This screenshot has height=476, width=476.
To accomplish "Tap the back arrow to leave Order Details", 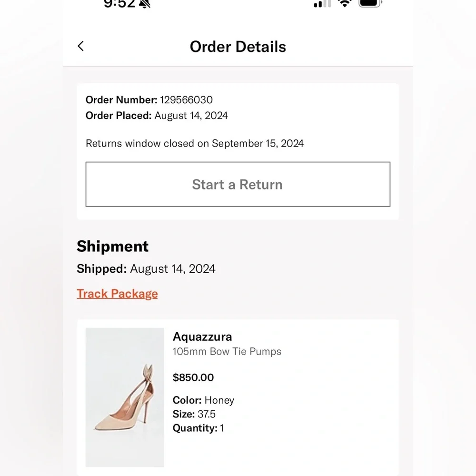I will (80, 46).
